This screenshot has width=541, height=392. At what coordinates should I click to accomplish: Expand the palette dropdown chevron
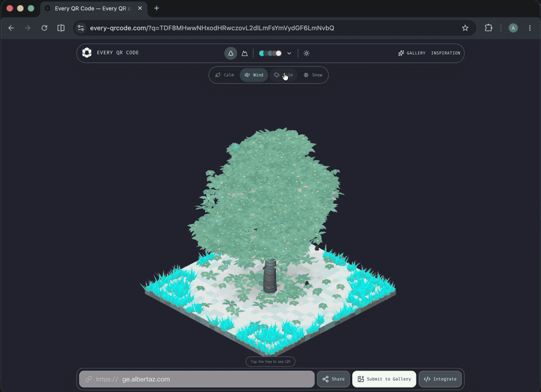[x=289, y=53]
